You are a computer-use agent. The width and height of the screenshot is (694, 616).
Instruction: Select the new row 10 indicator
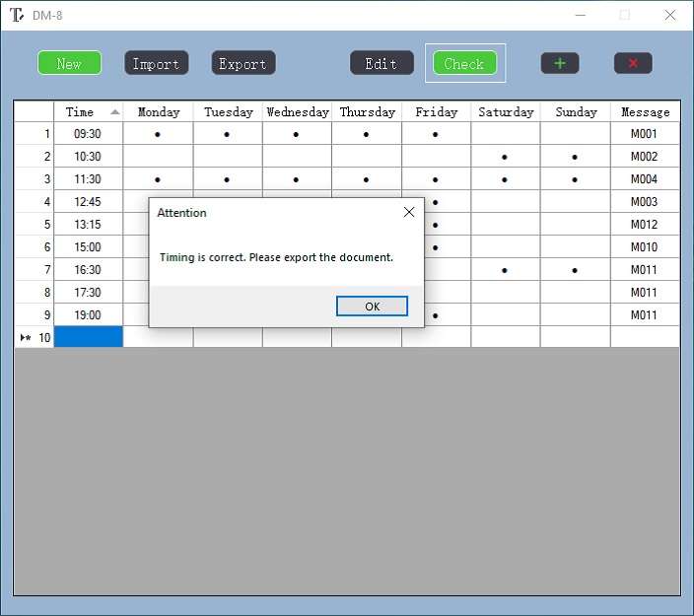(x=35, y=337)
